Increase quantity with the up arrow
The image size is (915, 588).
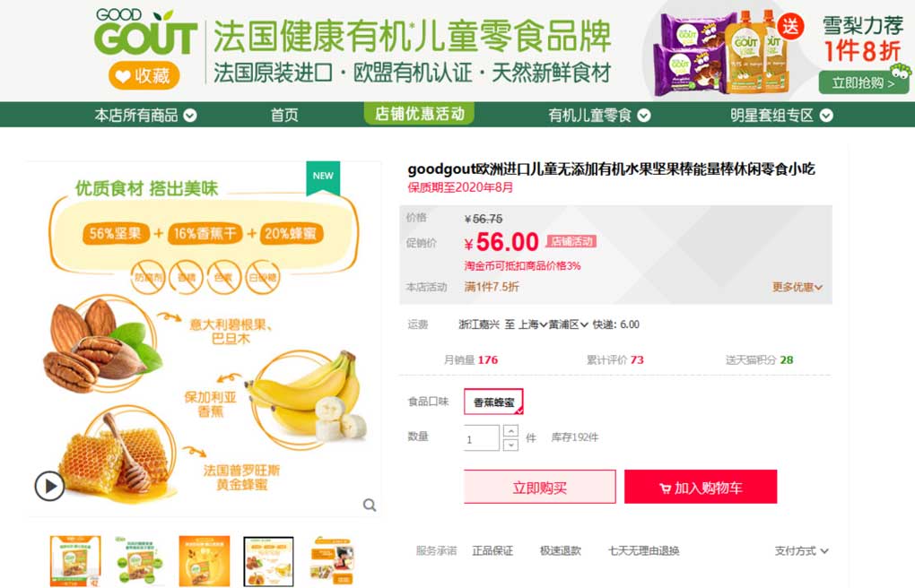pyautogui.click(x=510, y=430)
